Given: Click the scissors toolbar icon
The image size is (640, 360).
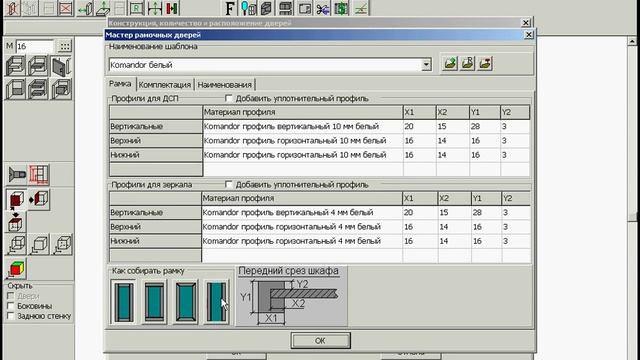Looking at the screenshot, I should point(322,8).
